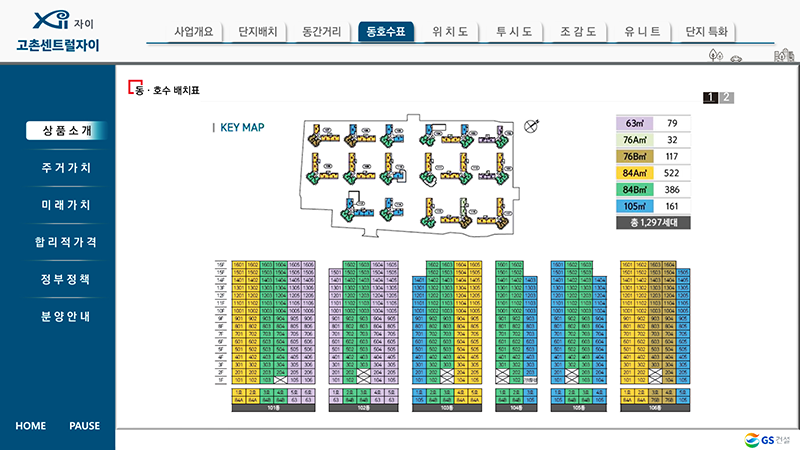
Task: Switch to the 조감도 tab
Action: [578, 32]
